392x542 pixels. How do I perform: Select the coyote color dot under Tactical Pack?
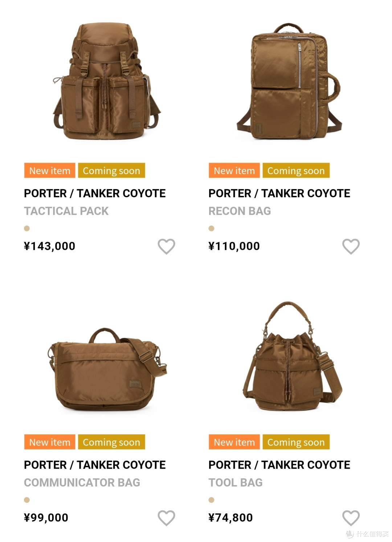27,228
